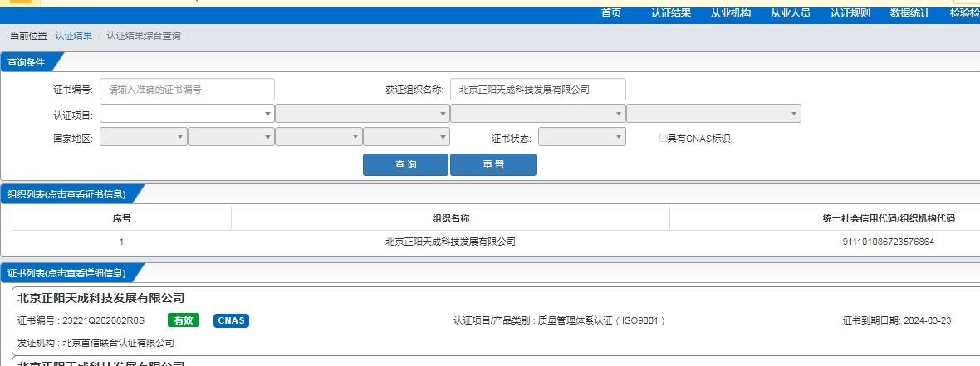Screen dimensions: 980x366
Task: Click the 统一社会信用代码/组织机构代码 column header
Action: point(888,218)
